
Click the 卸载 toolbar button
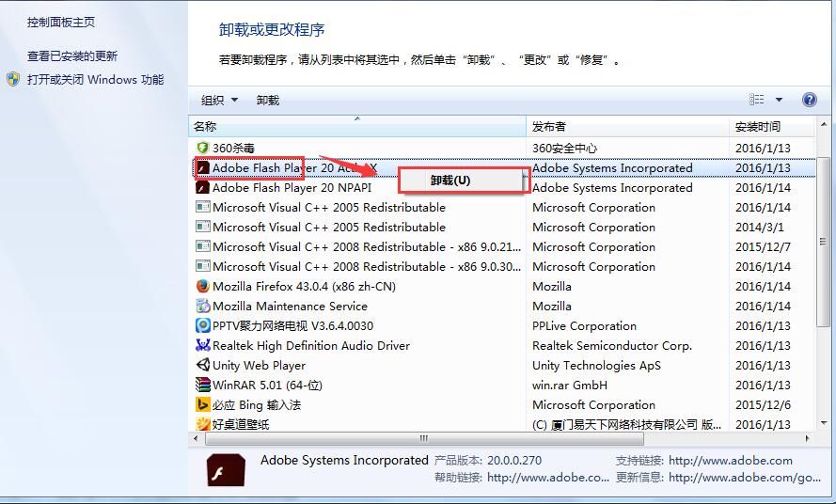[268, 101]
